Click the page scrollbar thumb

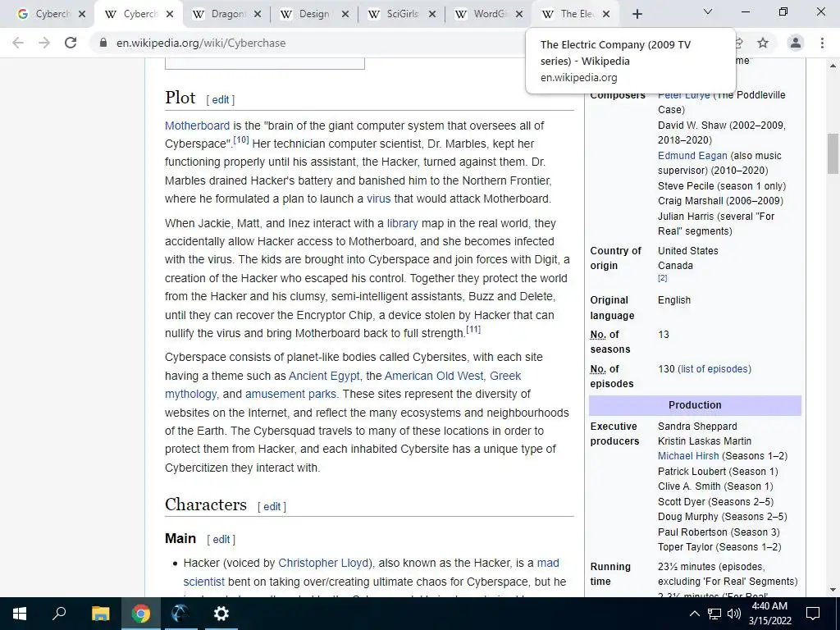833,153
